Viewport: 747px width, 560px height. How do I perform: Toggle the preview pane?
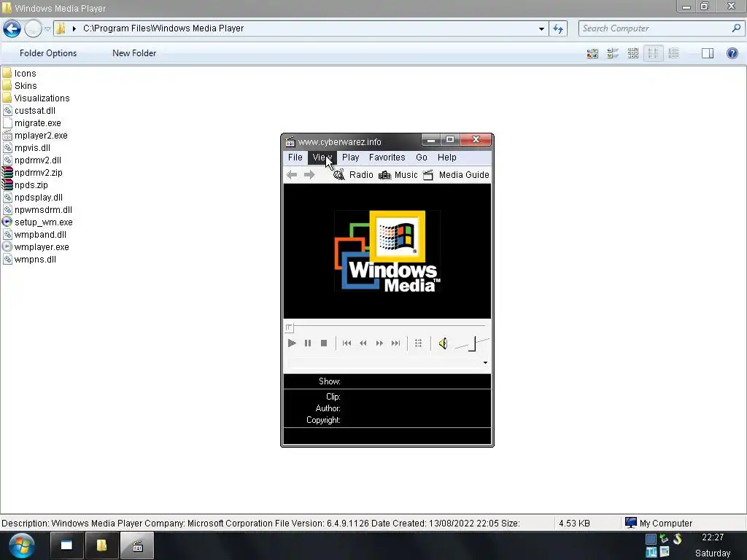tap(708, 52)
